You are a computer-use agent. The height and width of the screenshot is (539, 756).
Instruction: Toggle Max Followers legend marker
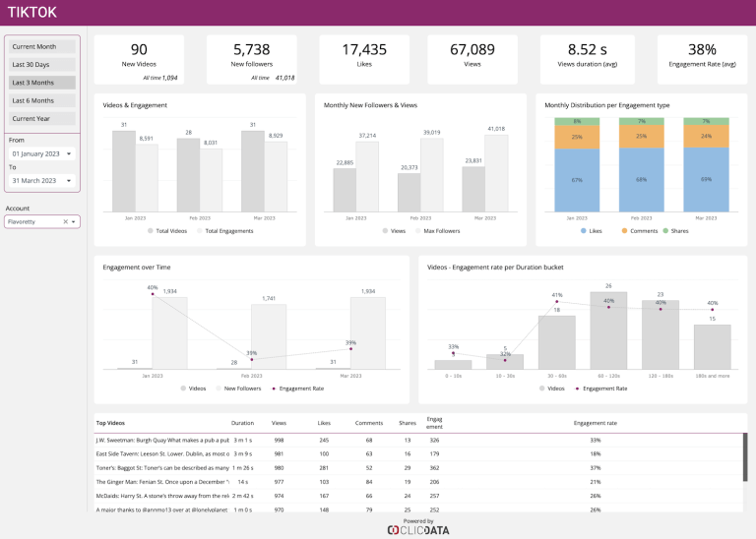[x=418, y=231]
